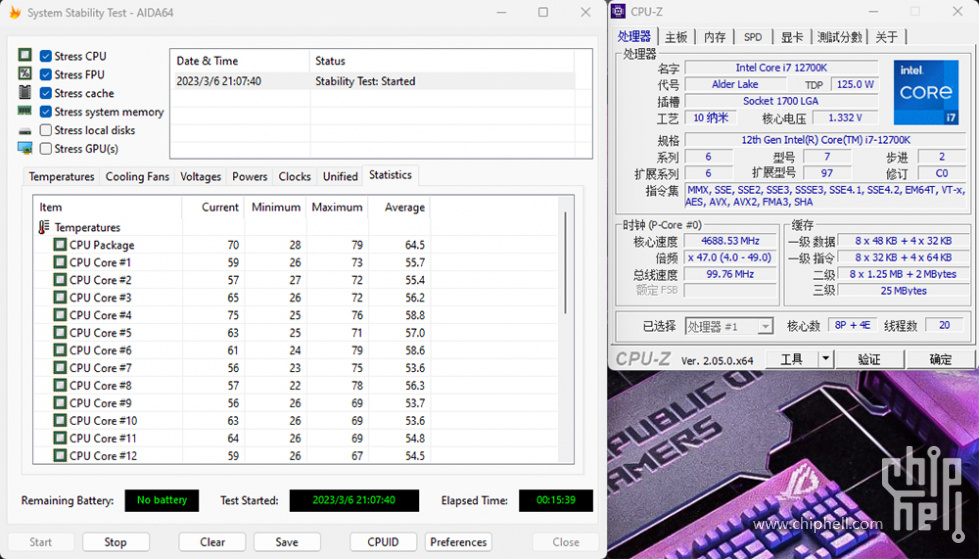
Task: Open the Voltages tab
Action: point(200,177)
